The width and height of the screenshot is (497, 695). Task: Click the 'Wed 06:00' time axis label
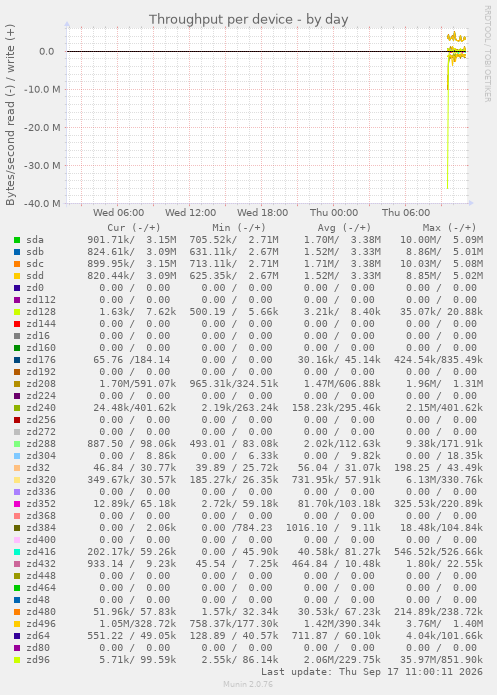(x=118, y=213)
